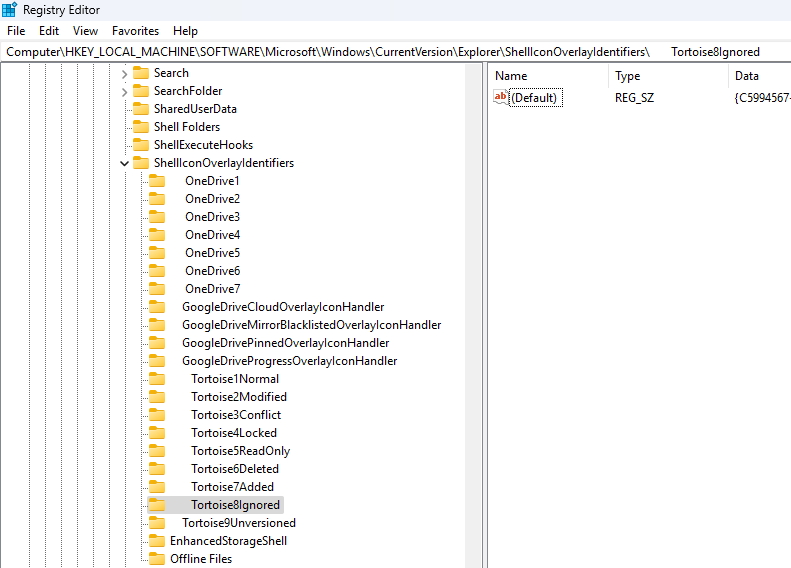Select the OneDrive4 key label
This screenshot has height=568, width=791.
(x=212, y=235)
